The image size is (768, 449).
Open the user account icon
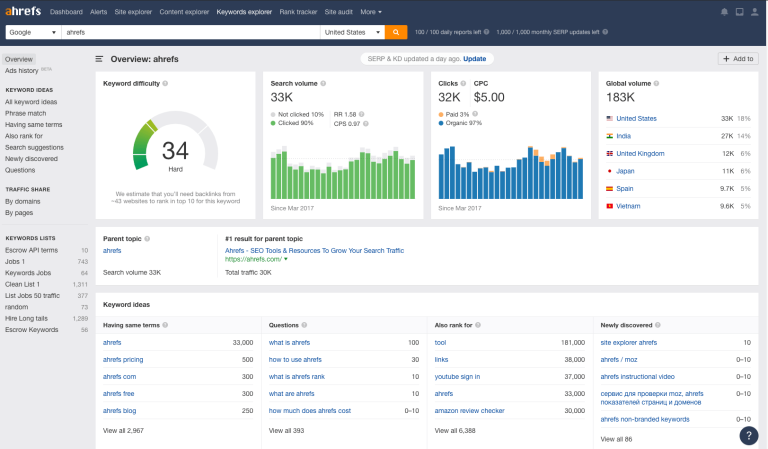(755, 12)
